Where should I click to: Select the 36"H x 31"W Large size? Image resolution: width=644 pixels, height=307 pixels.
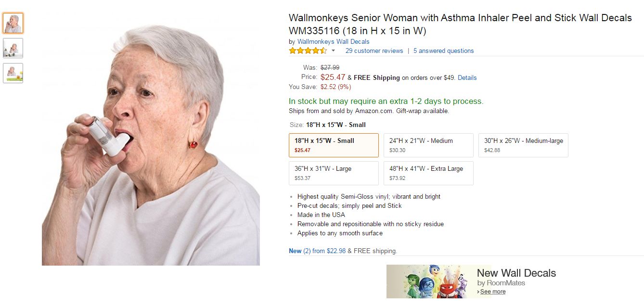click(334, 173)
